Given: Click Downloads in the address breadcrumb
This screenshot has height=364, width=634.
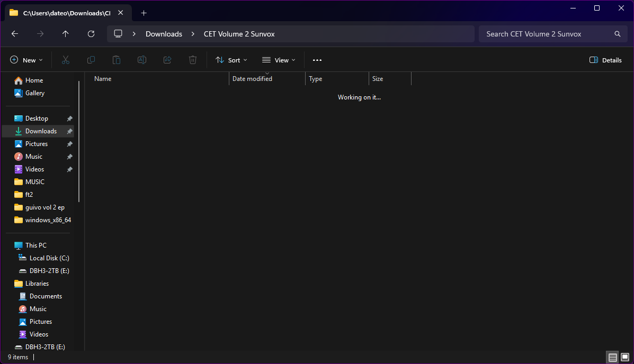Looking at the screenshot, I should (164, 34).
